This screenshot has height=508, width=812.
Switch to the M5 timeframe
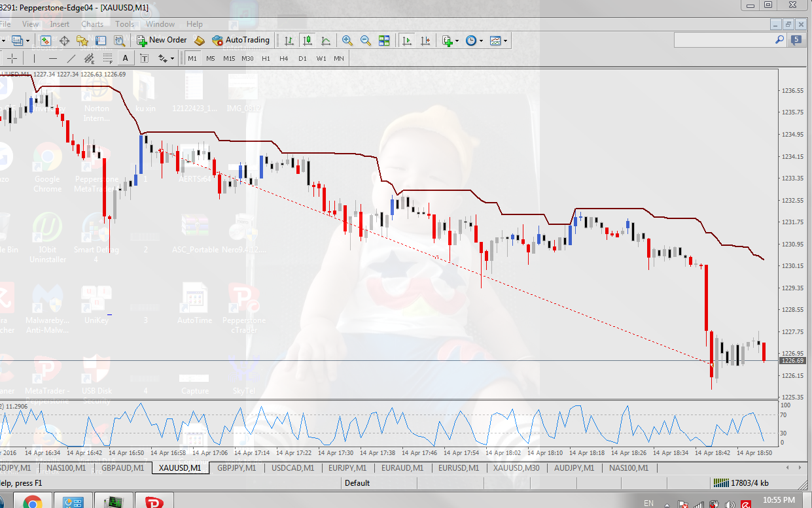(210, 58)
